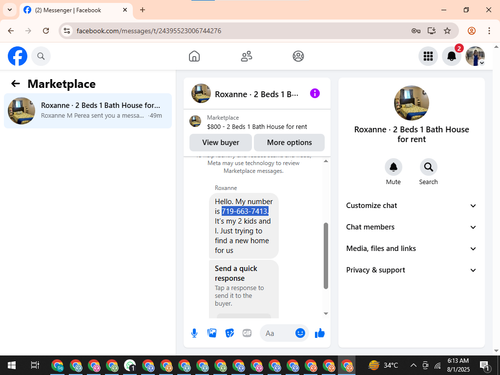The image size is (500, 375).
Task: Open the account profile picture menu
Action: tap(475, 56)
